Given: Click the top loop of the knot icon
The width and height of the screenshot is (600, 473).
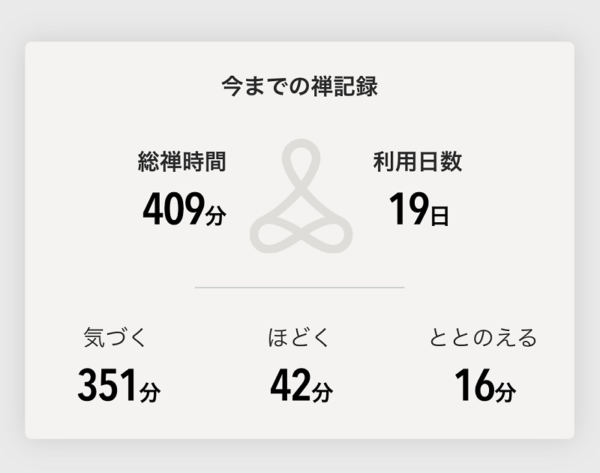Looking at the screenshot, I should (x=301, y=161).
